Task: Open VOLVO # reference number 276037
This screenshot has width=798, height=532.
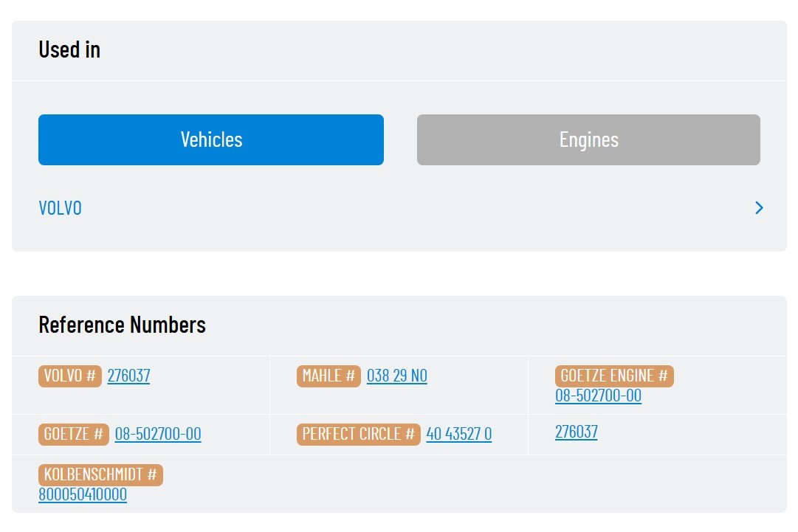Action: (x=128, y=376)
